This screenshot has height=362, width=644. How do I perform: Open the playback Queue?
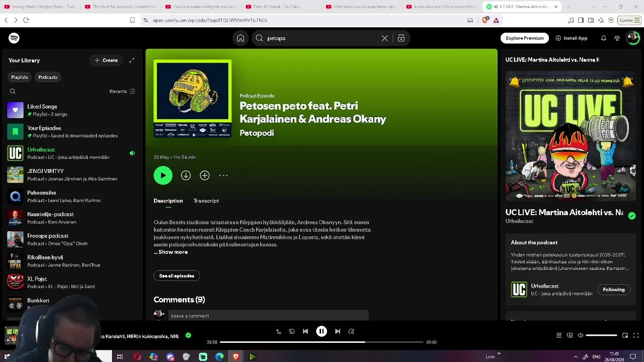pyautogui.click(x=559, y=335)
